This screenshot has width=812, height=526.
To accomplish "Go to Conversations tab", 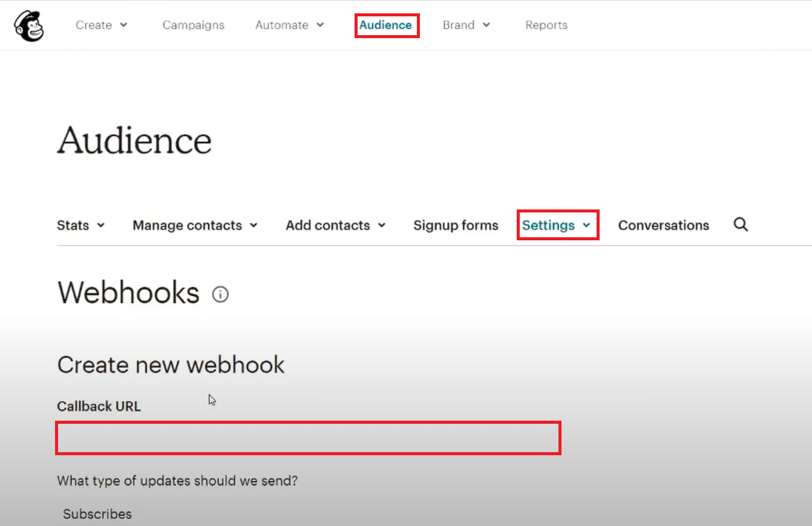I will click(663, 225).
